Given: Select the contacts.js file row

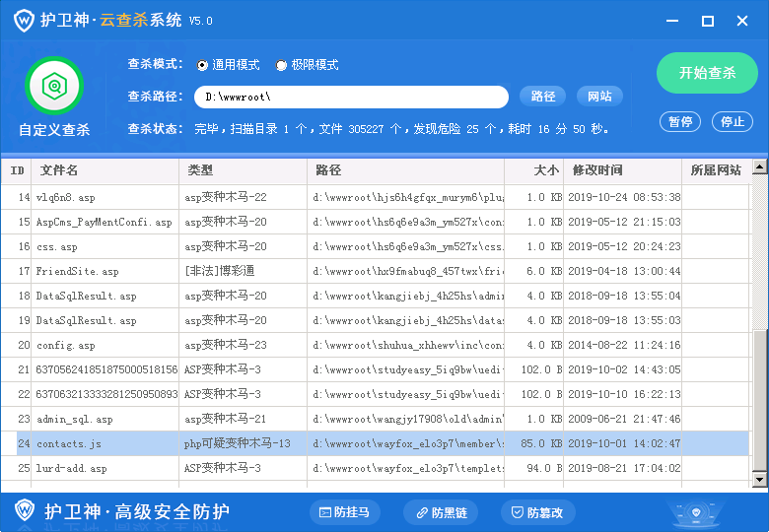Looking at the screenshot, I should (376, 443).
